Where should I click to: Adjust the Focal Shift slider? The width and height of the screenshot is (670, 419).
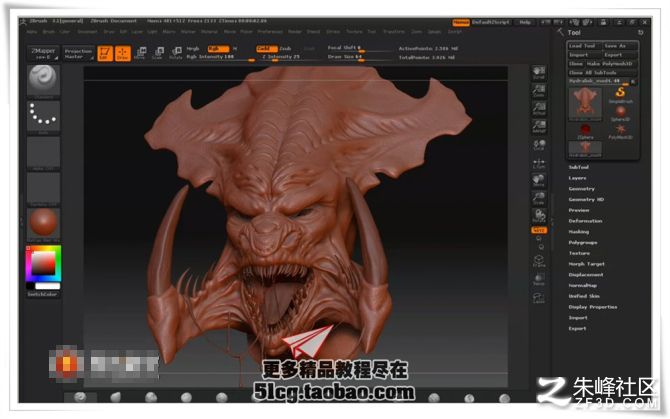359,48
